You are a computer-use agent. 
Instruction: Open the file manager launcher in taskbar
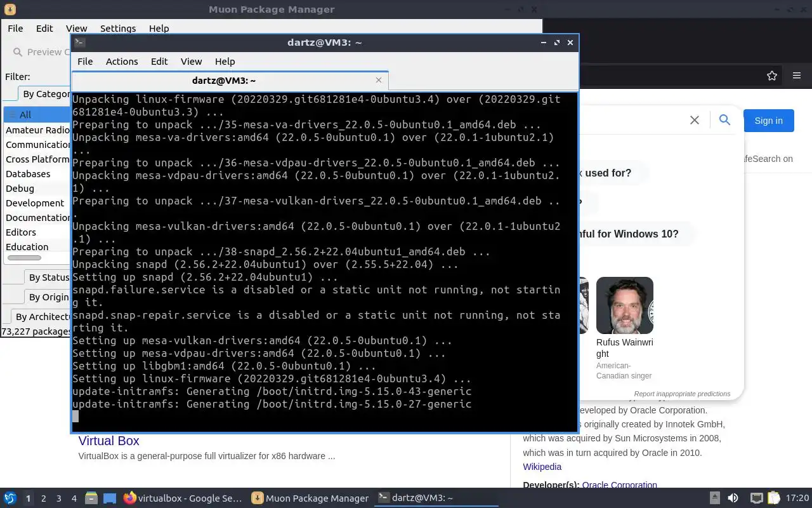[91, 498]
